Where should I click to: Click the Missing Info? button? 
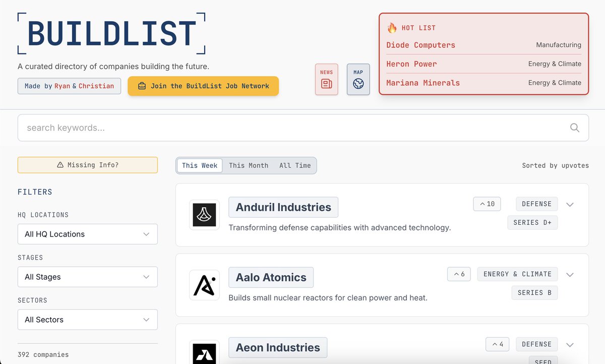(x=88, y=165)
